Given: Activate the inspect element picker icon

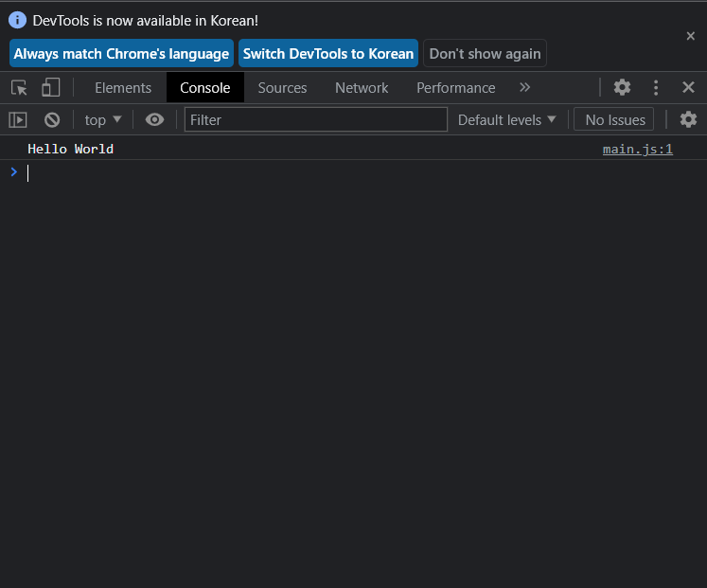Looking at the screenshot, I should coord(19,87).
